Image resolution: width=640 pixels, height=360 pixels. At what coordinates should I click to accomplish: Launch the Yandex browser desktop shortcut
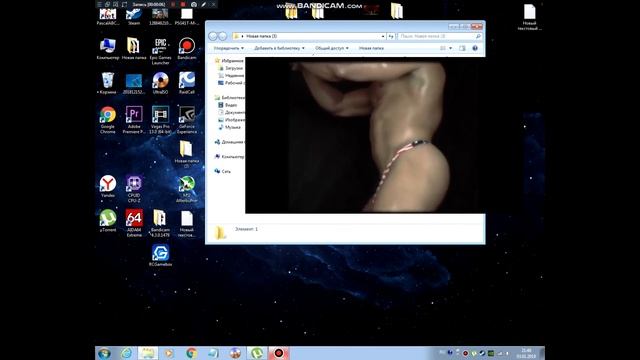click(x=108, y=187)
